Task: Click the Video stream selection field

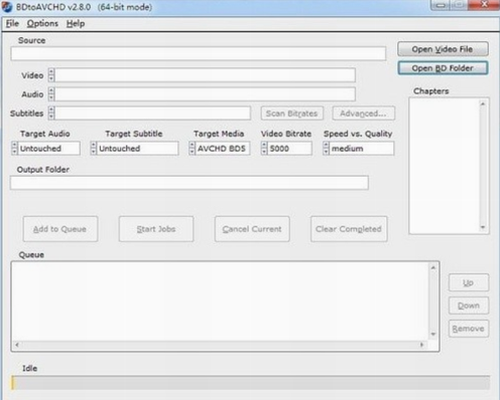Action: (x=205, y=75)
